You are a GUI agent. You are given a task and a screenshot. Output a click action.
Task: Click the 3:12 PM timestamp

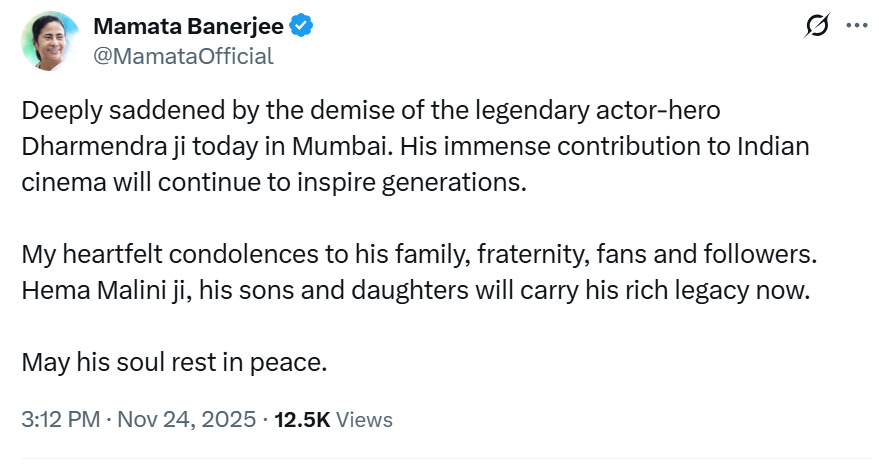point(62,420)
